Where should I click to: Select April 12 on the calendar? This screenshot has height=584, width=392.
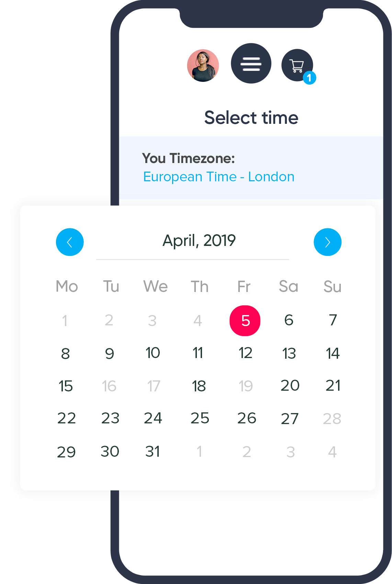(245, 353)
